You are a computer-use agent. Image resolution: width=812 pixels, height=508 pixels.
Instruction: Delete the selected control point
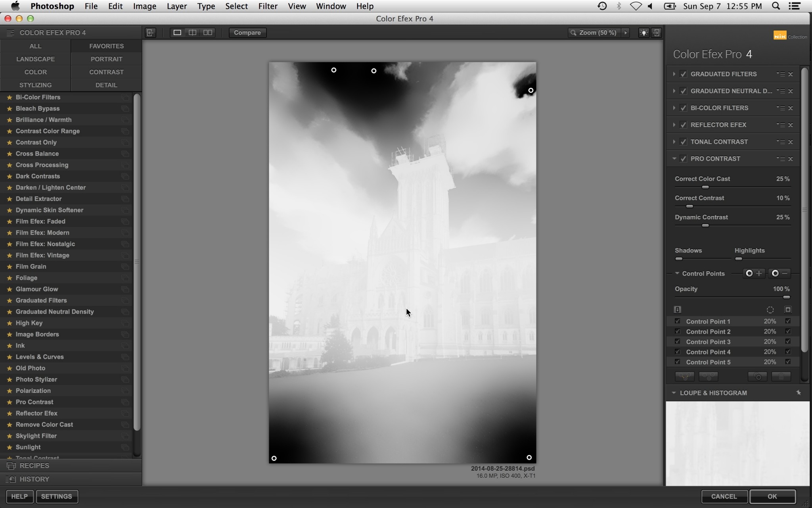(781, 376)
